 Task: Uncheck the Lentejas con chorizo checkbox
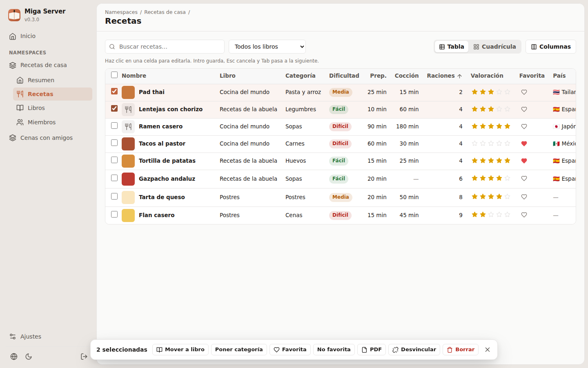114,108
